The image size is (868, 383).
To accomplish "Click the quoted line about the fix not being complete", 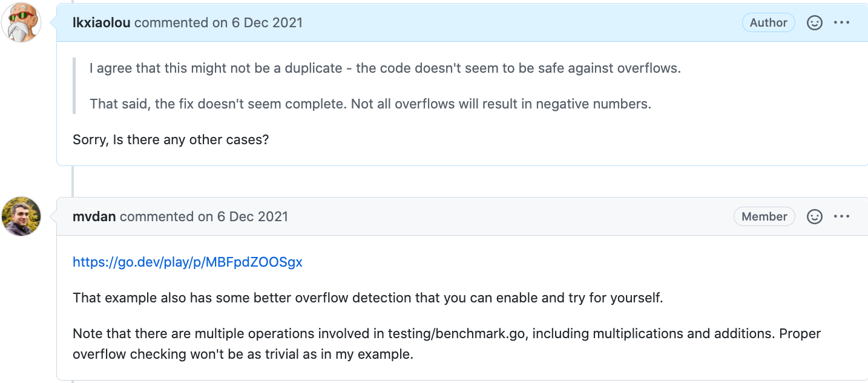I will click(370, 104).
